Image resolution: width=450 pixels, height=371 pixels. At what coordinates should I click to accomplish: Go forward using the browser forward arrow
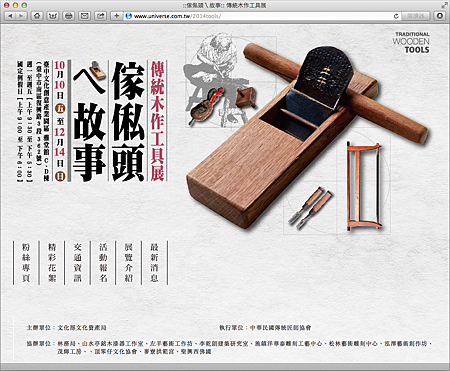coord(21,16)
